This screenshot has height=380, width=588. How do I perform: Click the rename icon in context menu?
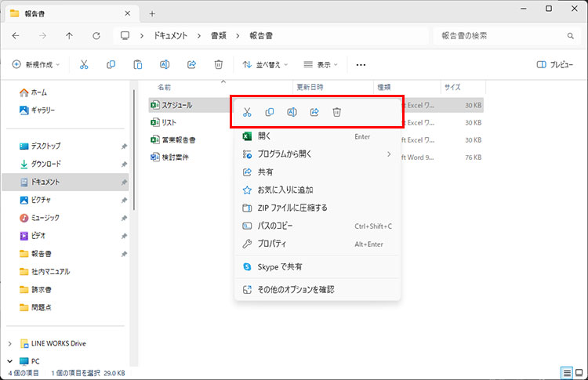[292, 112]
